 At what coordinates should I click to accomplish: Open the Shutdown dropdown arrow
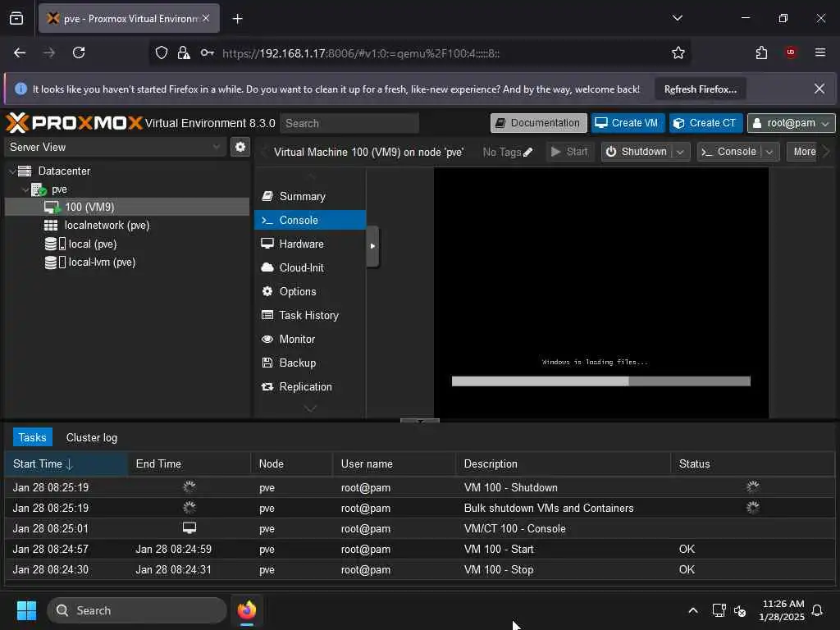point(680,152)
